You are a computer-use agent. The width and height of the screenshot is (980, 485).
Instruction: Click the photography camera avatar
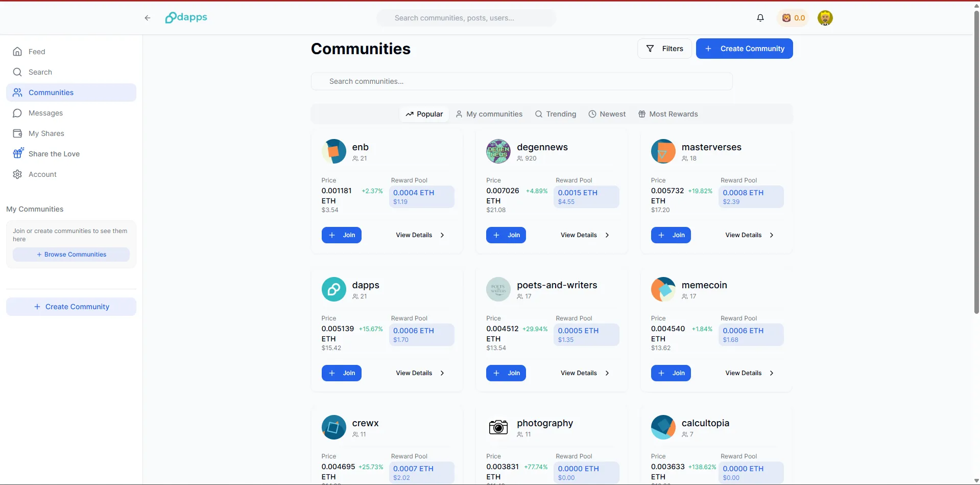(498, 427)
